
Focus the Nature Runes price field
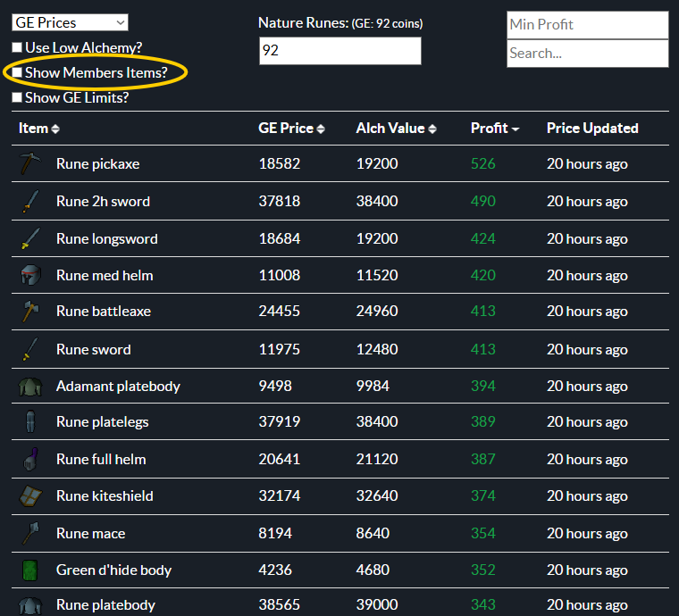tap(339, 51)
